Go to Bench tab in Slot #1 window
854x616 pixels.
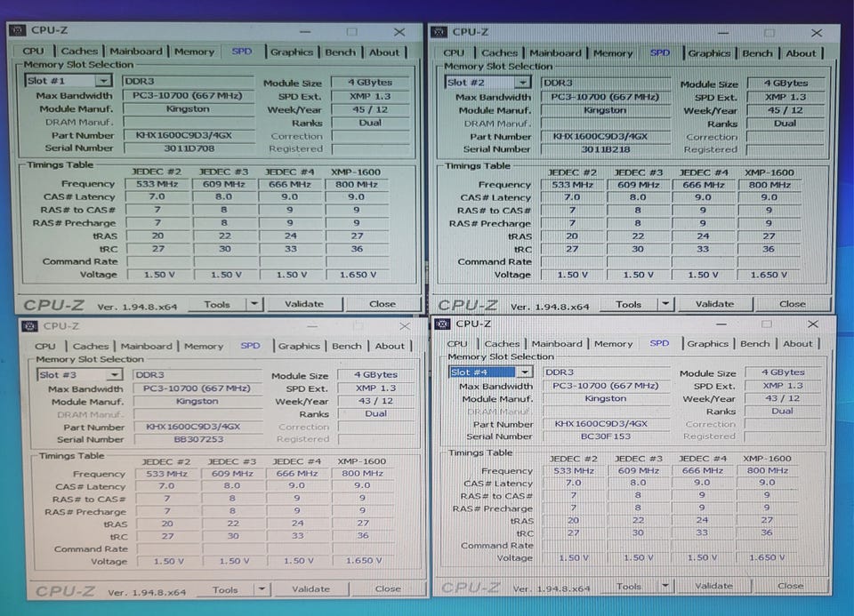point(341,52)
